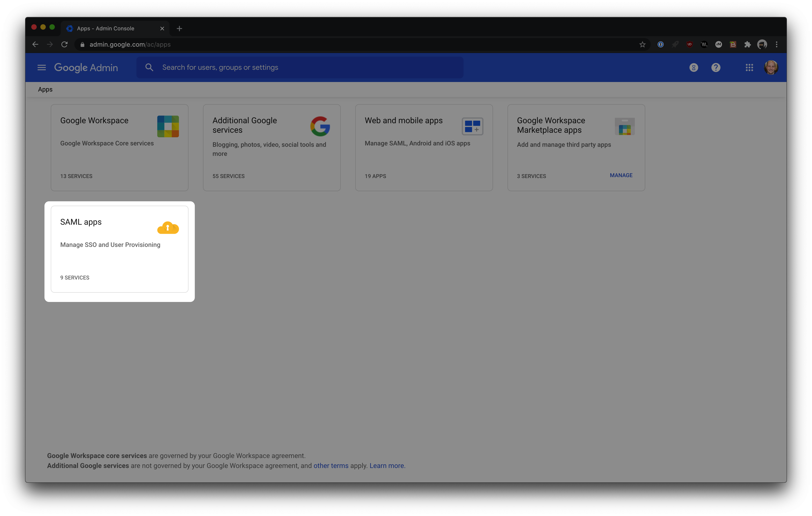
Task: Select the Apps - Admin Console tab
Action: click(106, 28)
